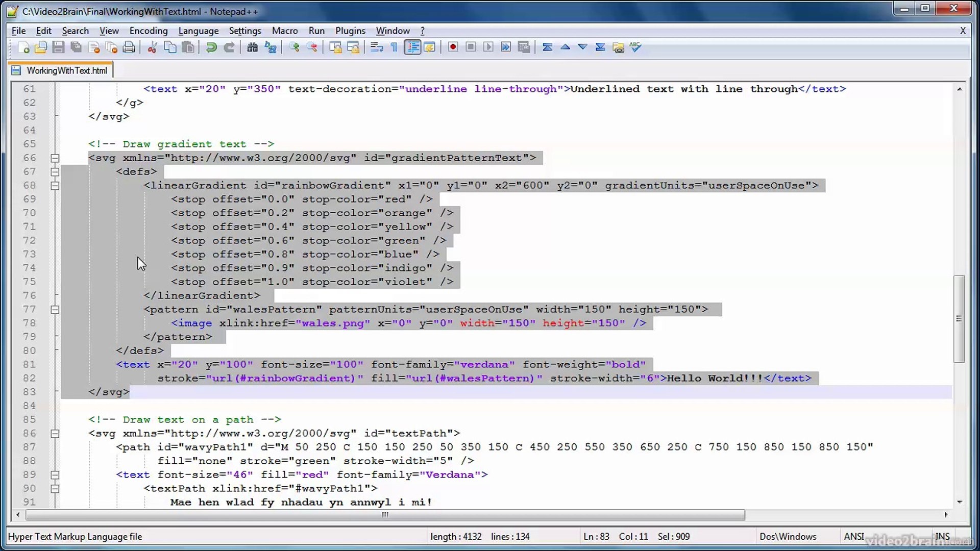Open the File menu
Image resolution: width=980 pixels, height=551 pixels.
(x=18, y=31)
